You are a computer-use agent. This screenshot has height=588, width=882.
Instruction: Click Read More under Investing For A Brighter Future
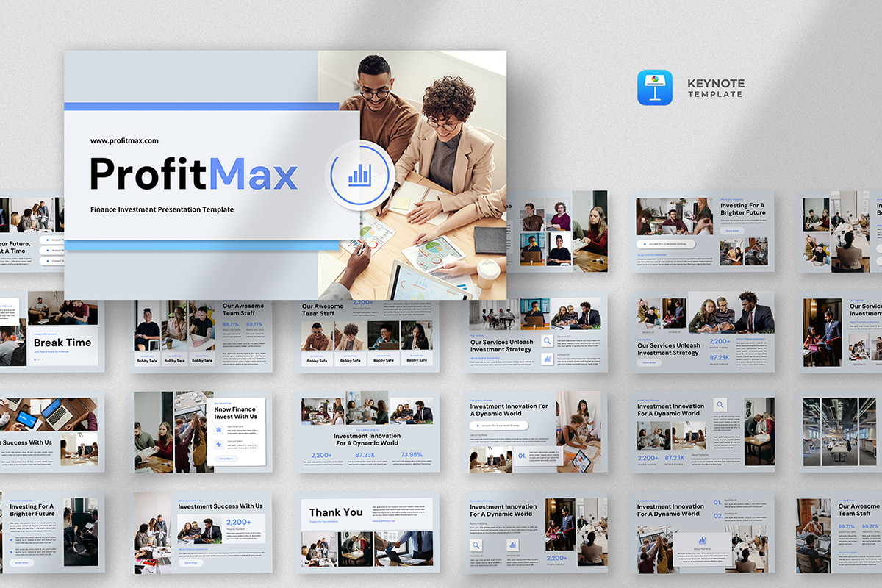[x=731, y=230]
